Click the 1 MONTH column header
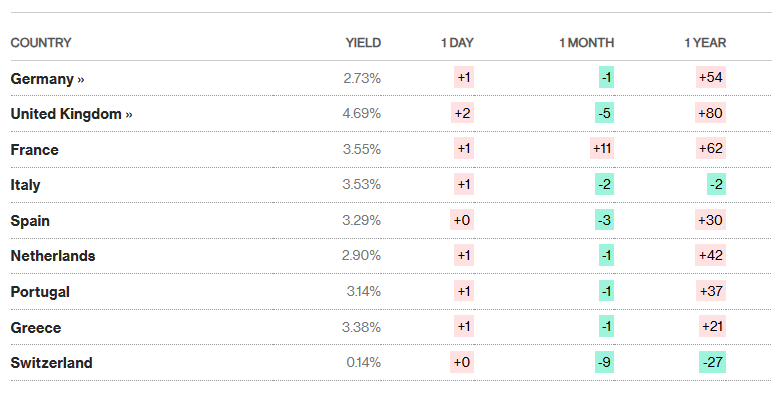The height and width of the screenshot is (412, 772). (x=586, y=43)
